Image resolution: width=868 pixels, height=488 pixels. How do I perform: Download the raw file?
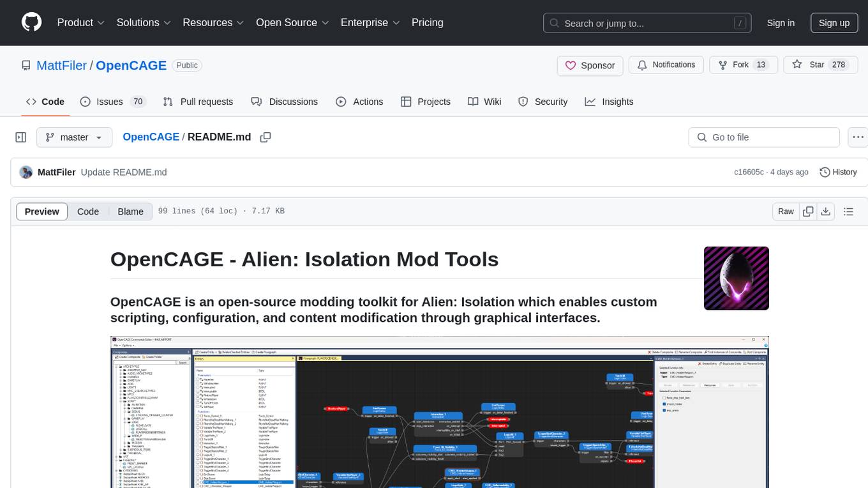coord(826,211)
